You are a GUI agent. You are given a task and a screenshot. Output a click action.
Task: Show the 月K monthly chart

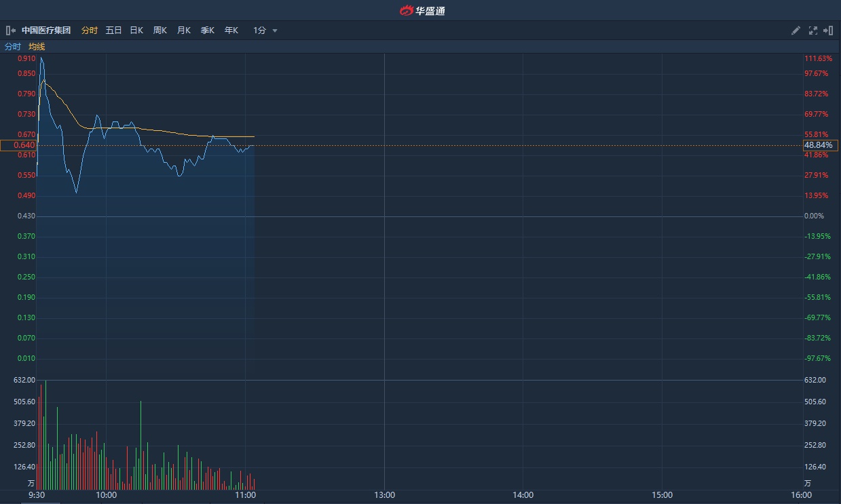[x=184, y=31]
